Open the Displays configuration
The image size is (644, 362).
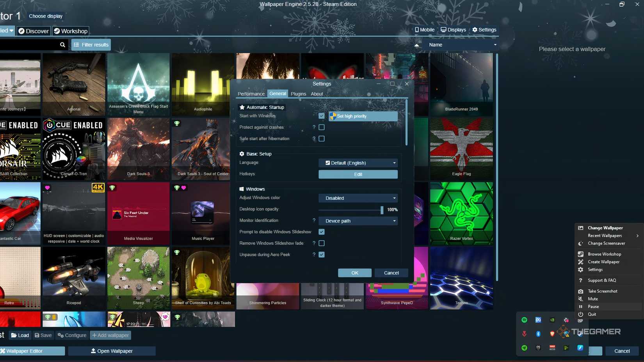click(x=453, y=30)
